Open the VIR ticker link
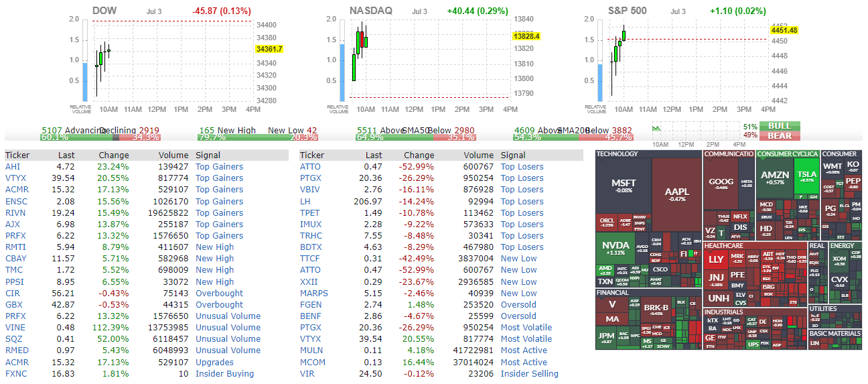 click(307, 373)
